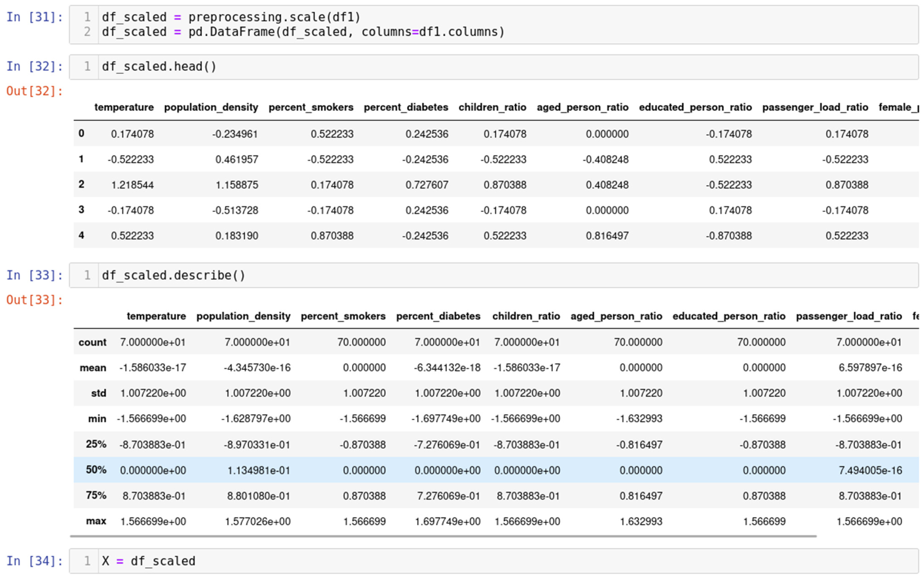Click population_density header in describe table
This screenshot has width=924, height=579.
coord(243,316)
